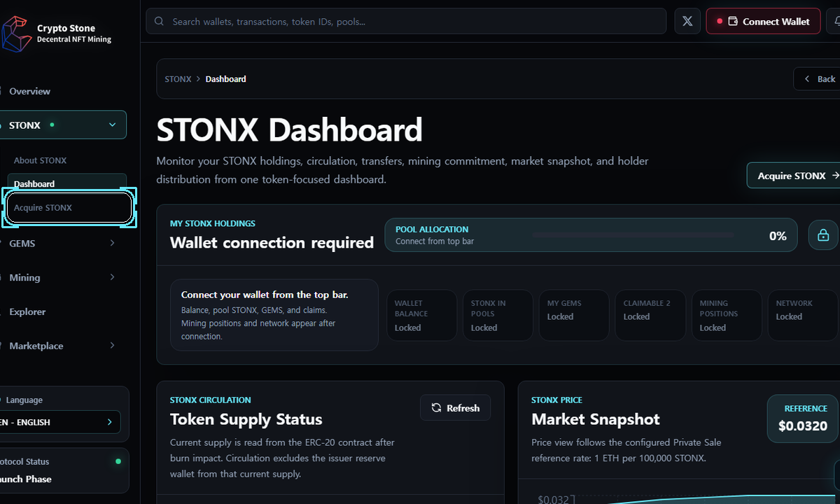Viewport: 840px width, 504px height.
Task: Open About STONX in the sidebar
Action: pyautogui.click(x=40, y=160)
